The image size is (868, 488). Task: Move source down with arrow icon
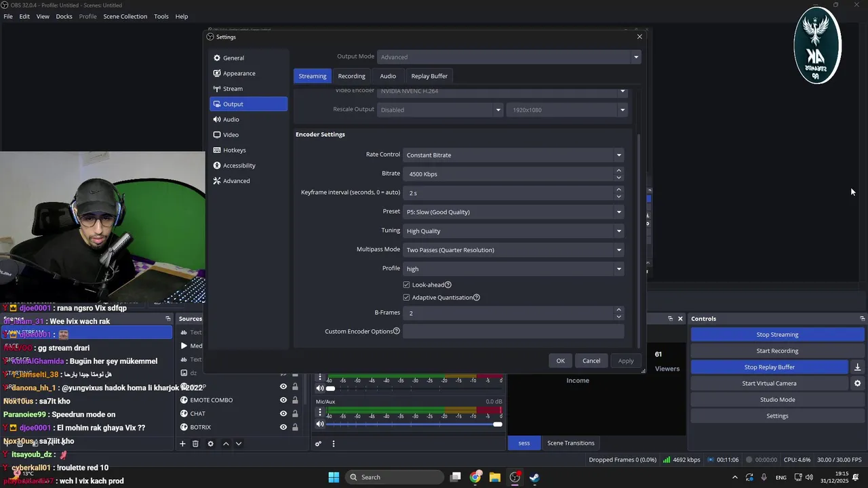point(238,443)
